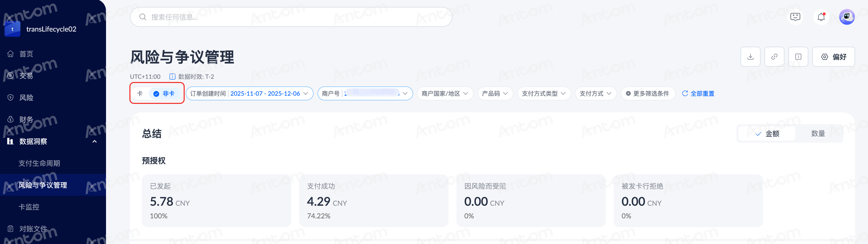
Task: Click the 数据时效 info icon
Action: [x=172, y=77]
